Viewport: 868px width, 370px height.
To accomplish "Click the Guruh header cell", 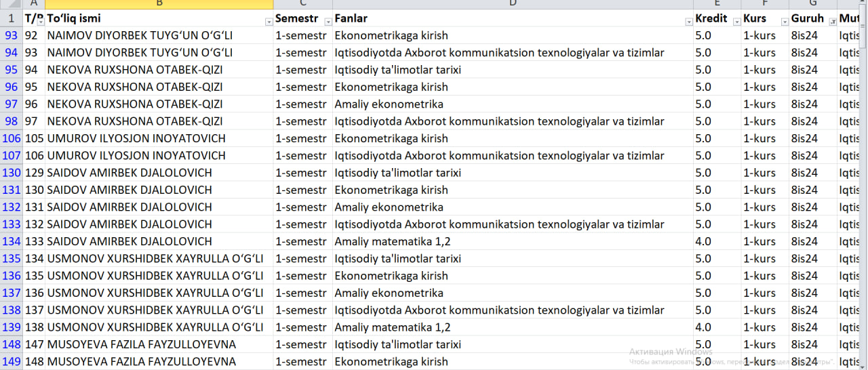I will (x=813, y=18).
